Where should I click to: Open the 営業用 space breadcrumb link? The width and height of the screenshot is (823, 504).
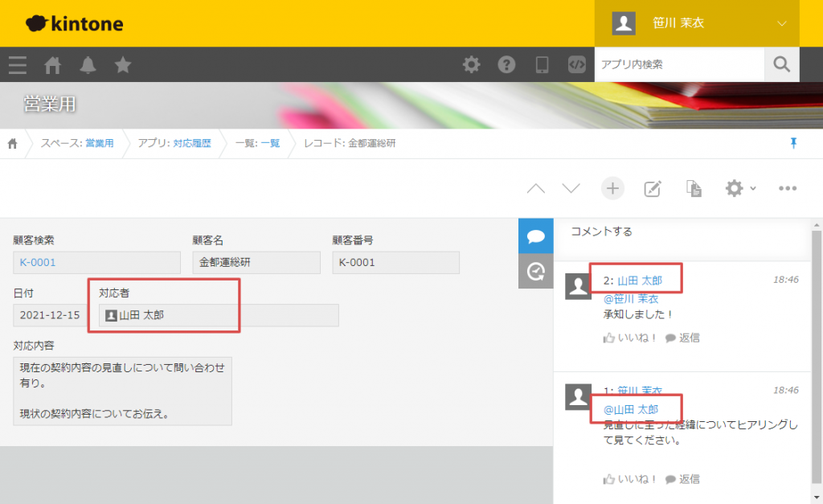pyautogui.click(x=100, y=143)
